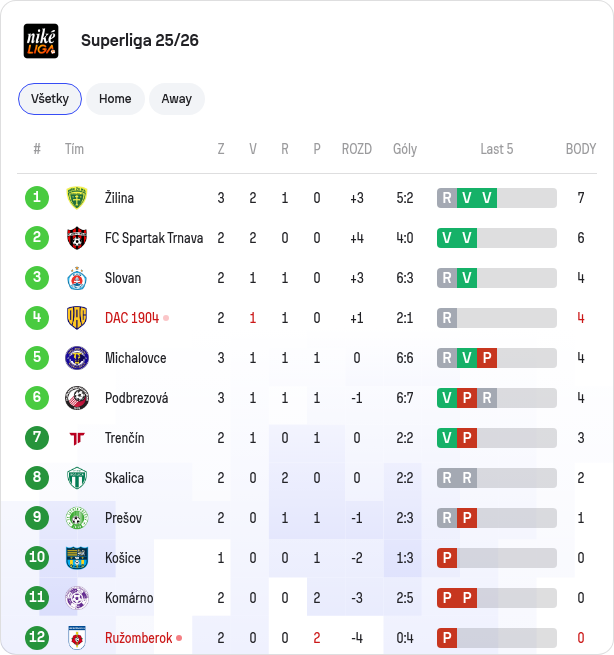Sort table by BODY column header
This screenshot has width=614, height=655.
click(x=581, y=149)
